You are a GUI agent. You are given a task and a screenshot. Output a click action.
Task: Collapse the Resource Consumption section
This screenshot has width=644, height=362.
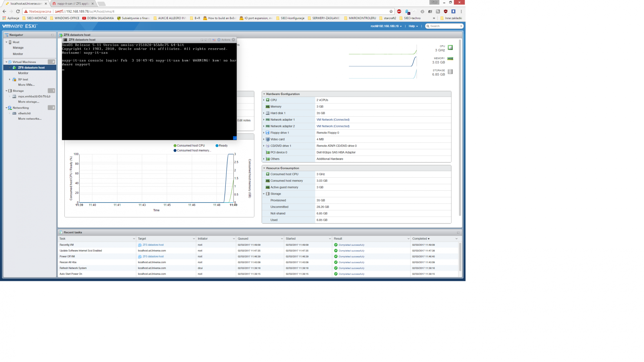(x=264, y=168)
